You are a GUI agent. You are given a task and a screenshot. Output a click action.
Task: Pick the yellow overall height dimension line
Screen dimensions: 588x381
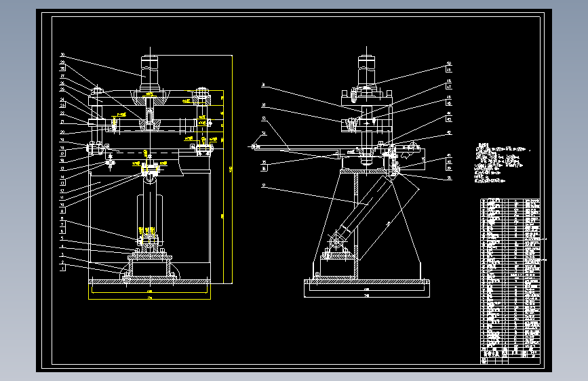pyautogui.click(x=232, y=169)
